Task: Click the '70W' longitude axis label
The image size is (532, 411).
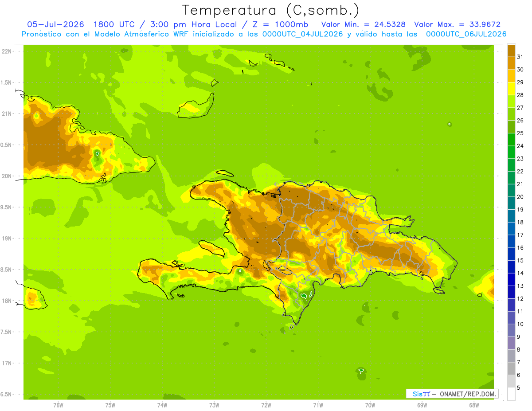Action: 370,405
